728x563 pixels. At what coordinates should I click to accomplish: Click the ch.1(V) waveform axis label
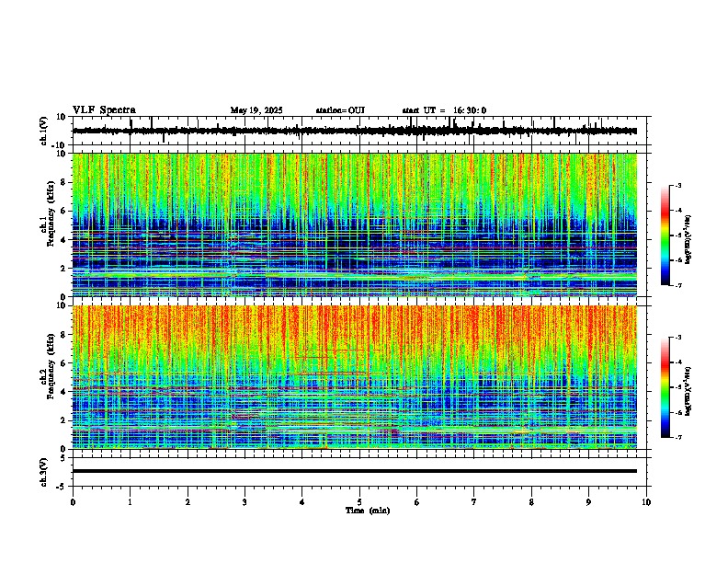(44, 131)
